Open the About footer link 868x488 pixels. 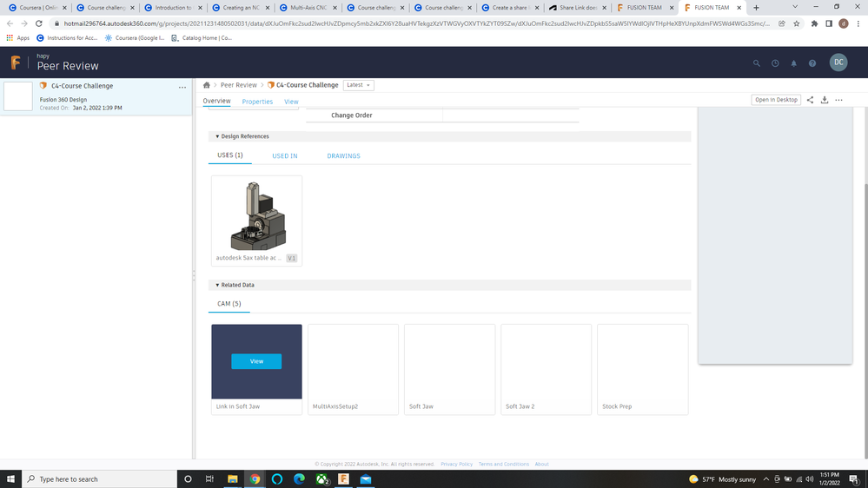tap(542, 465)
